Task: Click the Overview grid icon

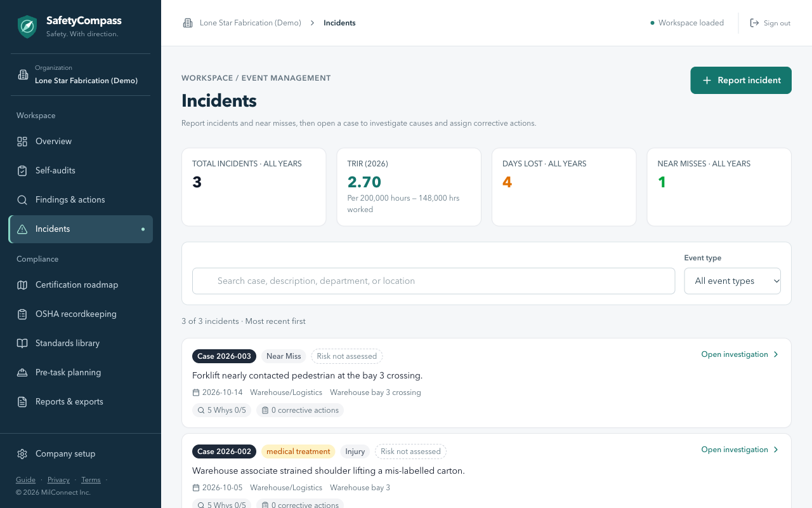Action: pyautogui.click(x=22, y=142)
